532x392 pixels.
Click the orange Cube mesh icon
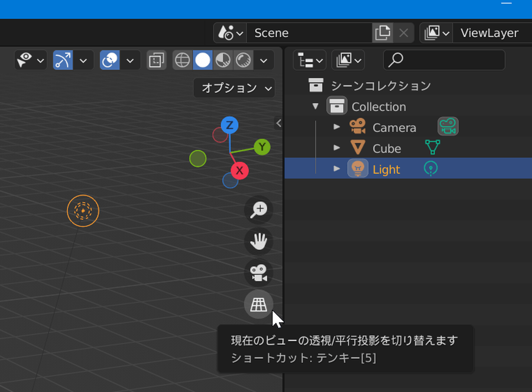click(x=358, y=148)
